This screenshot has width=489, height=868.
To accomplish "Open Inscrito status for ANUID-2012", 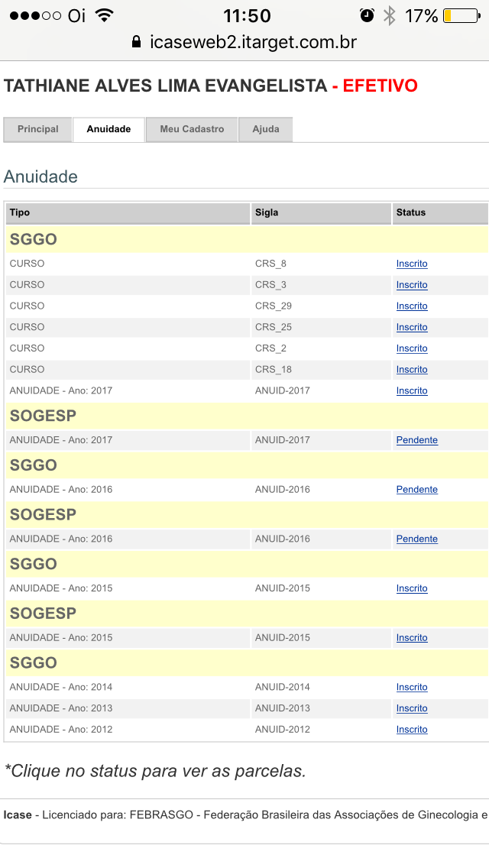I will pos(412,729).
